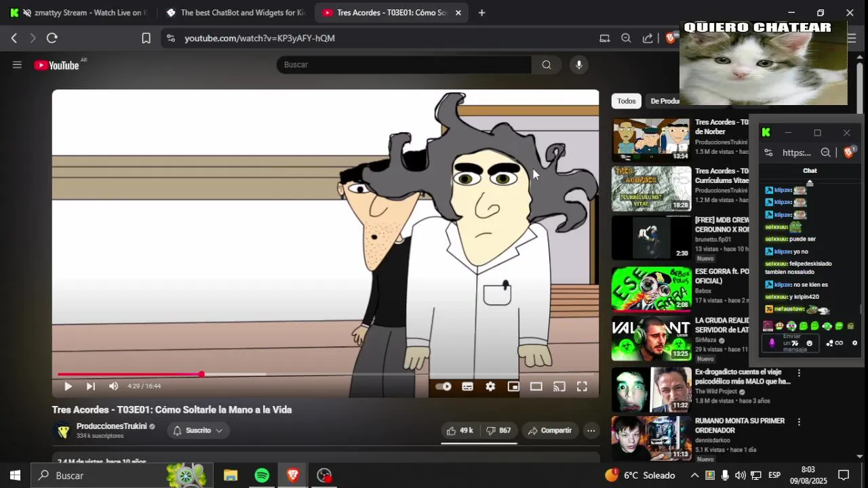Open site info icon beside URL
The image size is (868, 488).
170,38
